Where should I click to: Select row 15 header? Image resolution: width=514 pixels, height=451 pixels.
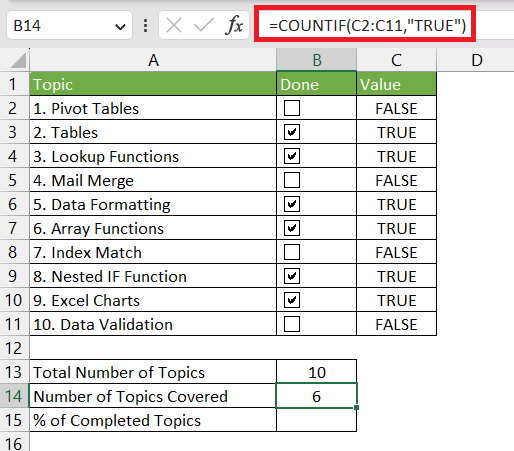coord(14,420)
